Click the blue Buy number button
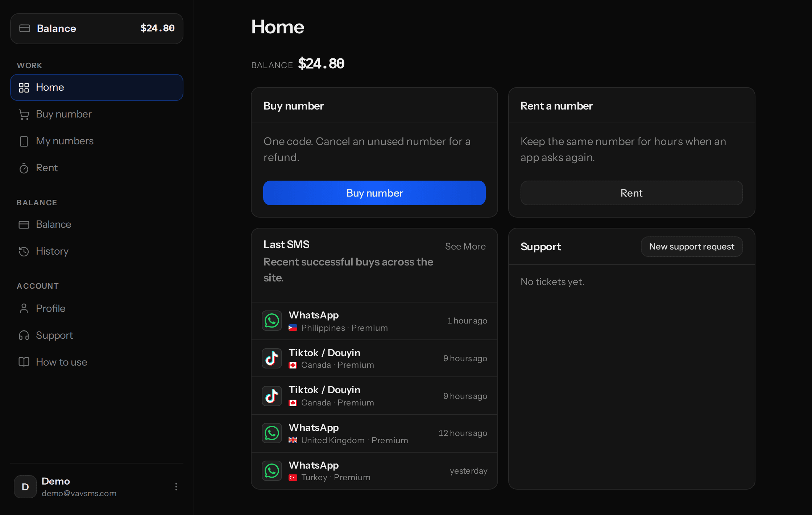This screenshot has width=812, height=515. click(374, 193)
